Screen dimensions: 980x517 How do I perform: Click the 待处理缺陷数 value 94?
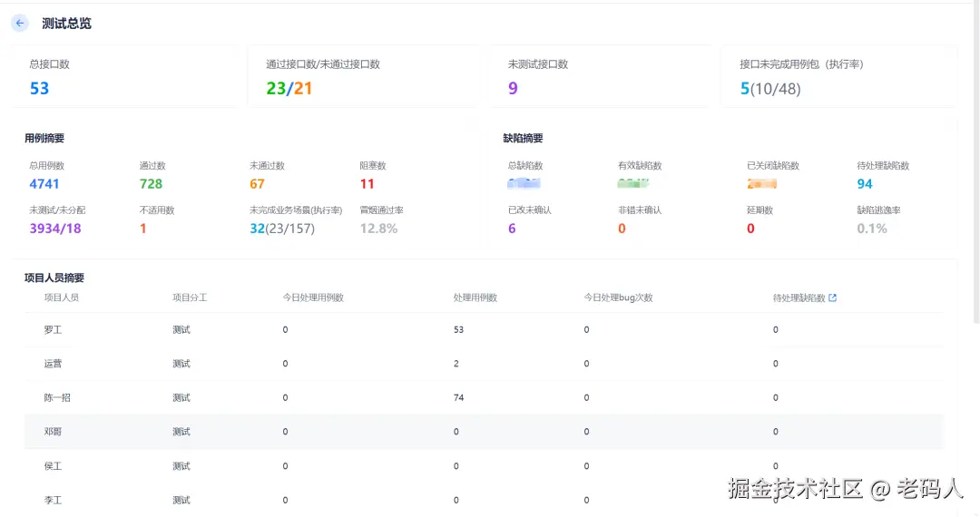coord(865,184)
